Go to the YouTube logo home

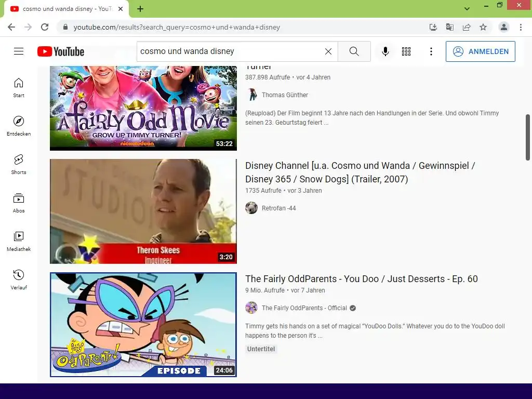pyautogui.click(x=61, y=51)
